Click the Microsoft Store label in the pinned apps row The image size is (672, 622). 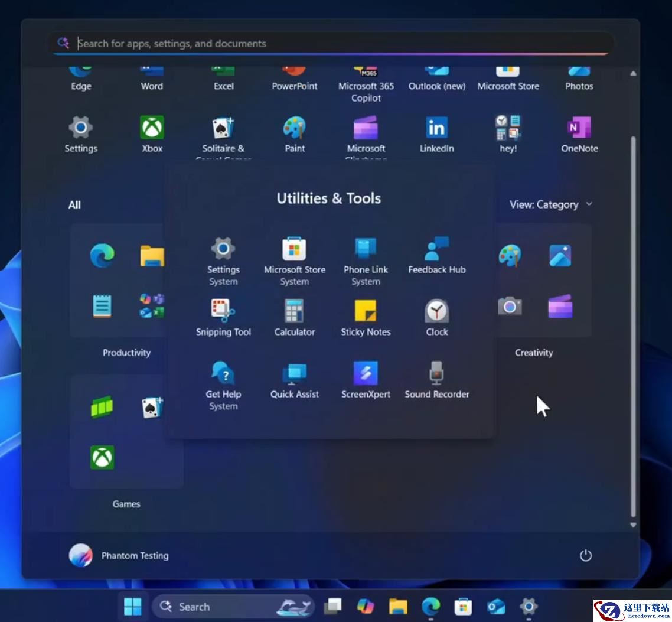[508, 86]
